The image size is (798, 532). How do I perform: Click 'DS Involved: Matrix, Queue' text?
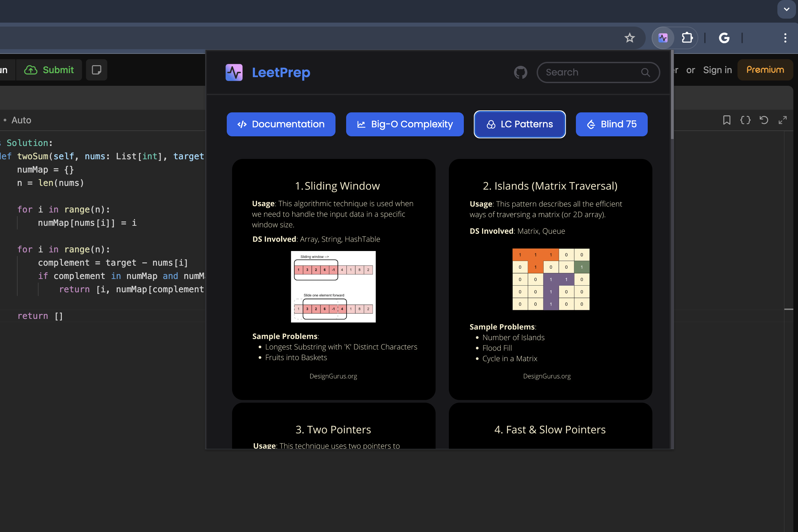point(517,231)
